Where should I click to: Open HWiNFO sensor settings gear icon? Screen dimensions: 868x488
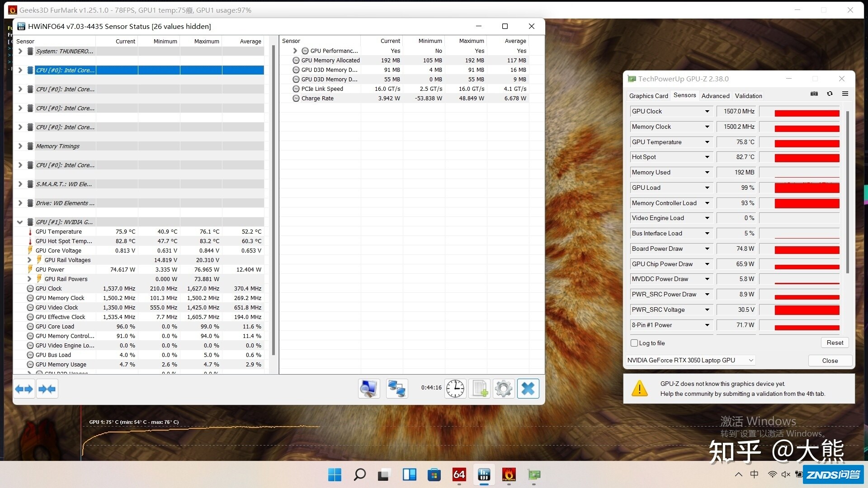(504, 389)
